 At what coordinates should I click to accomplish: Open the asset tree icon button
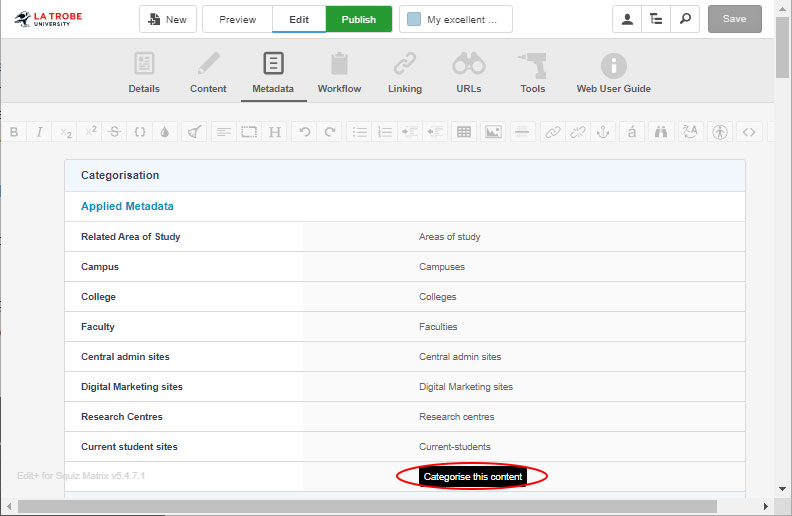(656, 19)
